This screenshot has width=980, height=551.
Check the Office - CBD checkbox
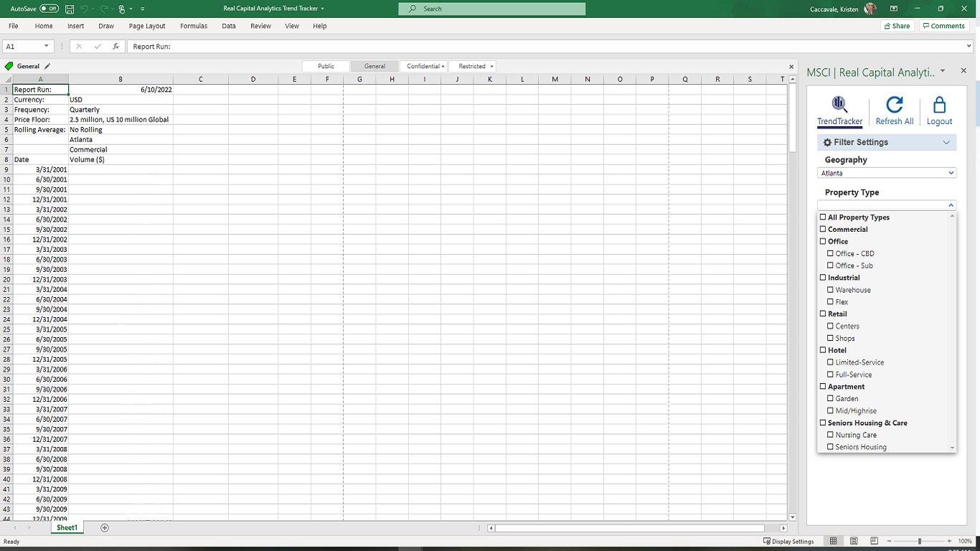click(830, 253)
